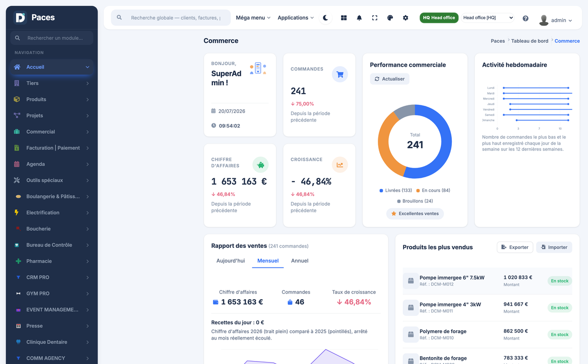The width and height of the screenshot is (588, 364).
Task: Expand the Boucherie sidebar chevron
Action: [x=87, y=229]
